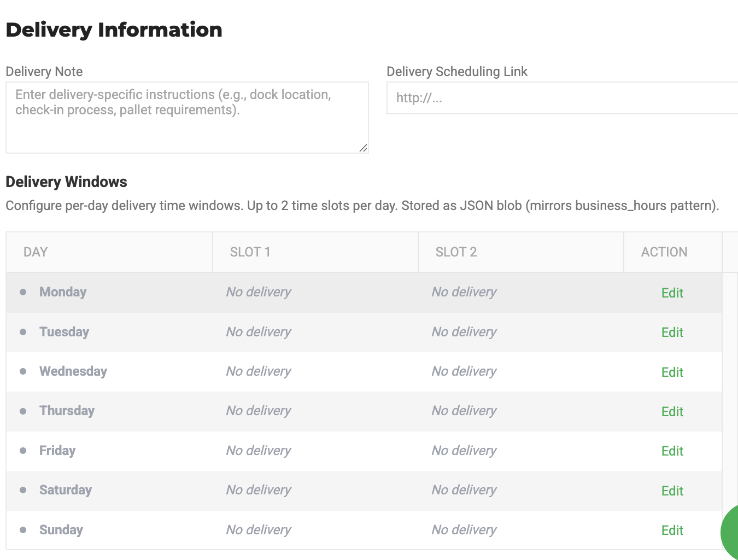Click the green floating circle button
Screen dimensions: 738x560
(x=731, y=532)
